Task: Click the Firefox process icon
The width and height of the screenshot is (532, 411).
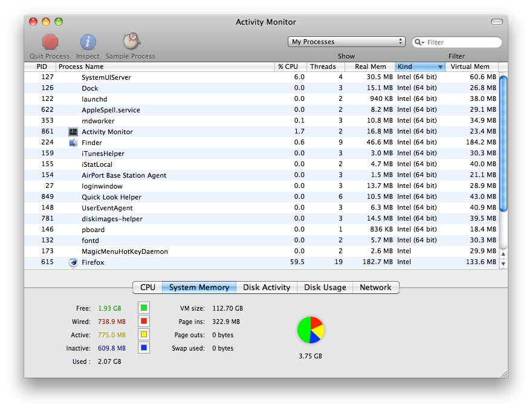Action: pyautogui.click(x=73, y=262)
